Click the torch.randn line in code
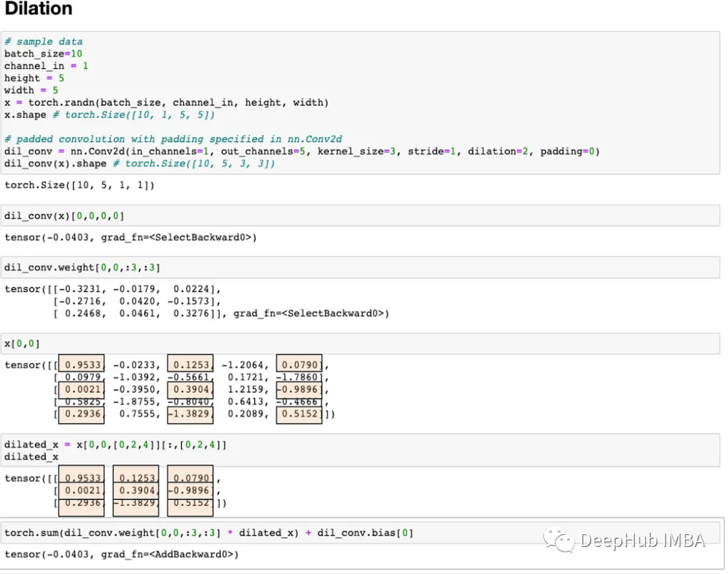The width and height of the screenshot is (728, 574). pyautogui.click(x=166, y=103)
